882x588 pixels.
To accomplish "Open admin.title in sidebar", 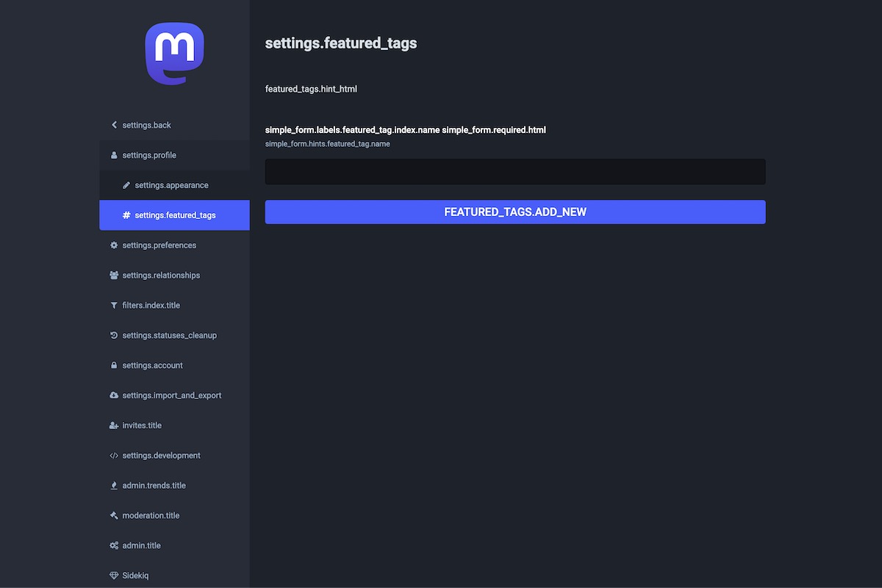I will (x=141, y=546).
